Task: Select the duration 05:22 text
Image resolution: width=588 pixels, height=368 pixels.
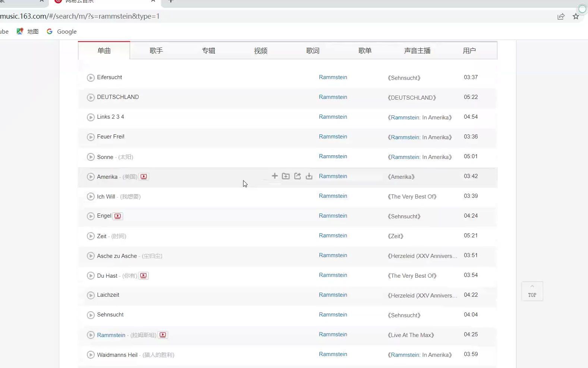Action: point(471,97)
